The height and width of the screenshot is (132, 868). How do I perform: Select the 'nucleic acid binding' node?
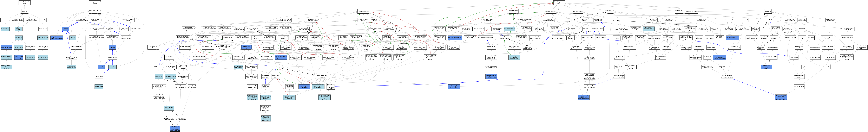(19, 29)
